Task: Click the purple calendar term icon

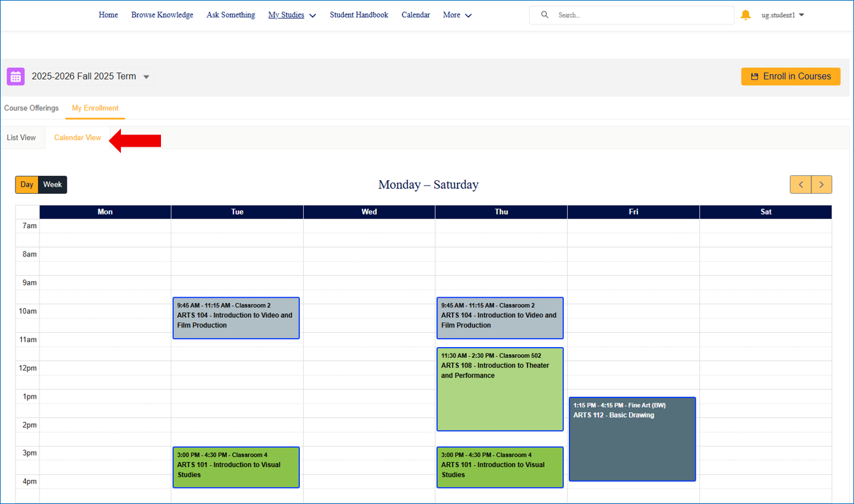Action: tap(16, 76)
